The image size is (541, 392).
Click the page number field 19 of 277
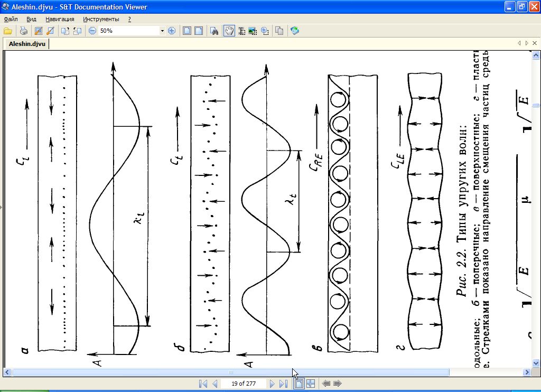(x=244, y=384)
